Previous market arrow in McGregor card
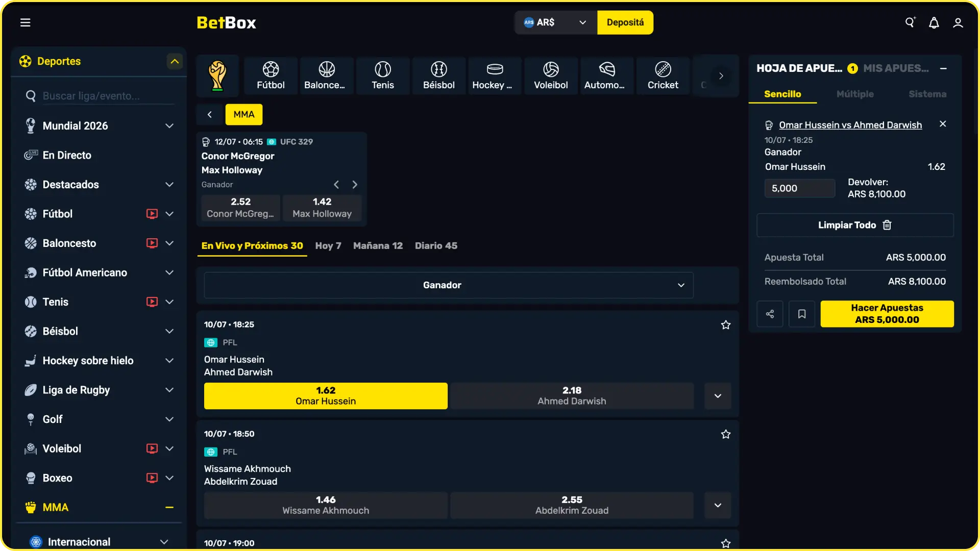This screenshot has width=980, height=551. 336,185
